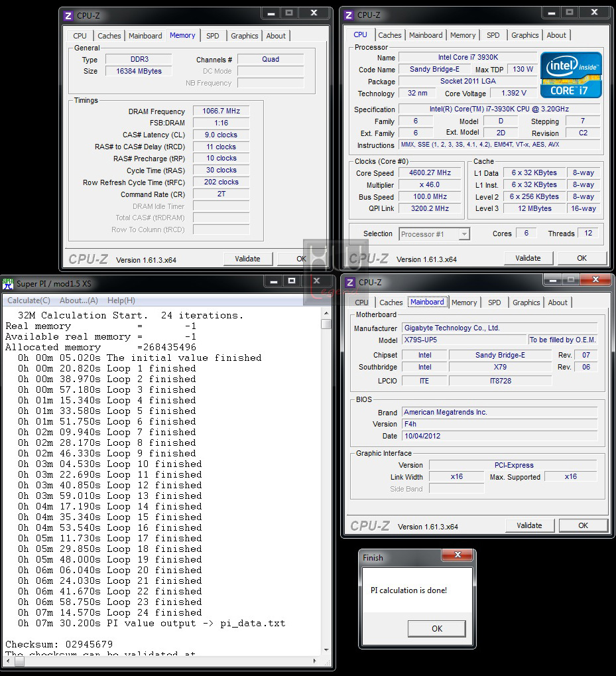Click the Super PI vertical scrollbar down arrow
Screen dimensions: 616x676
pos(326,649)
